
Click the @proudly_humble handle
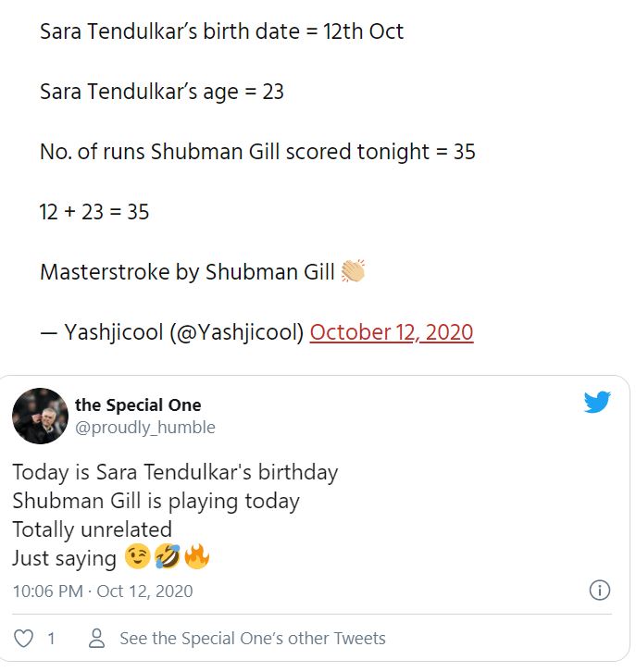(x=144, y=428)
